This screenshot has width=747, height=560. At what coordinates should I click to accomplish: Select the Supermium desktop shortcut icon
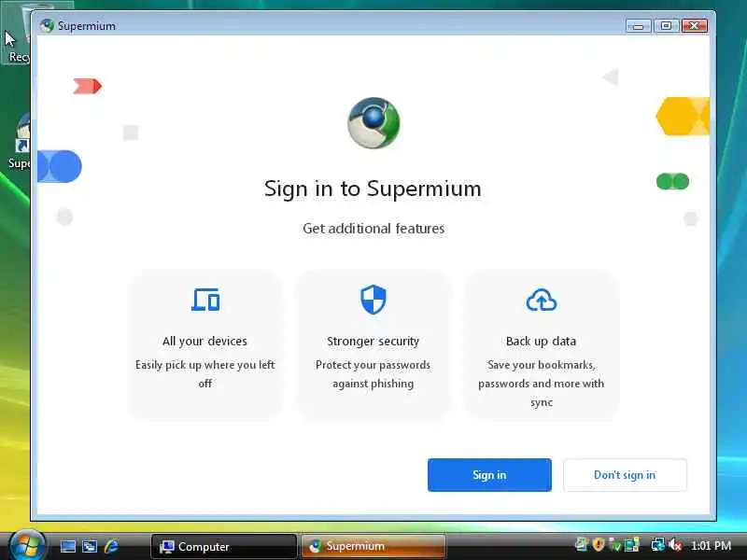click(x=19, y=142)
